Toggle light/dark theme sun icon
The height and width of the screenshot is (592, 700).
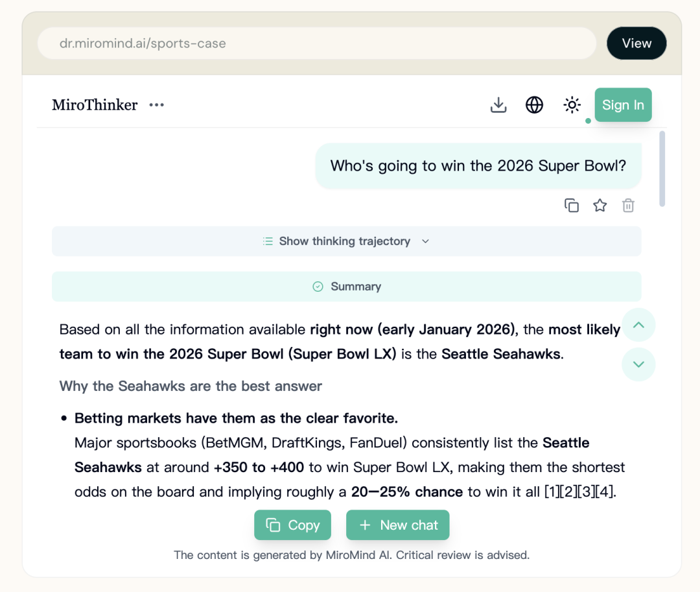point(572,105)
